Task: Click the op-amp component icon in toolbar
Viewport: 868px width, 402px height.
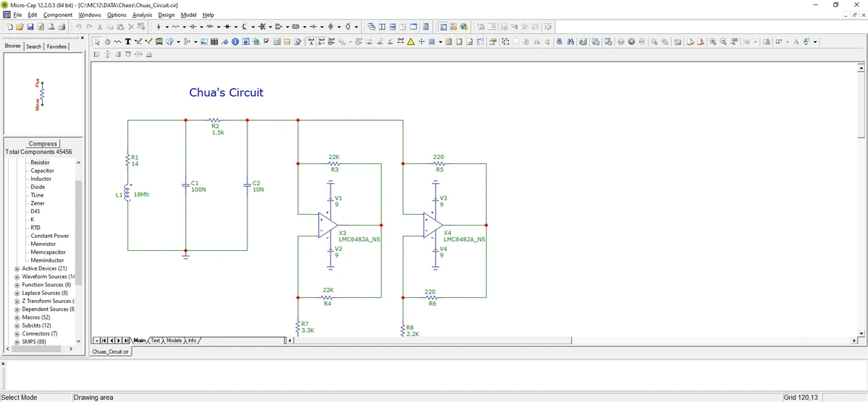Action: (x=278, y=27)
